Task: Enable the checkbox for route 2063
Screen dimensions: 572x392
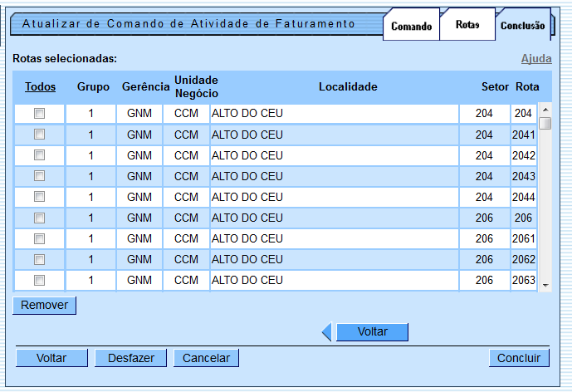Action: 39,280
